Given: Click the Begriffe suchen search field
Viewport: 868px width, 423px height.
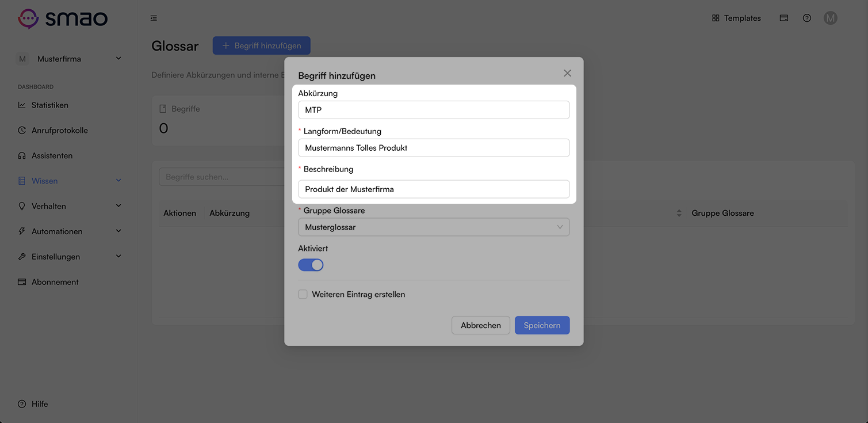Looking at the screenshot, I should pos(221,177).
